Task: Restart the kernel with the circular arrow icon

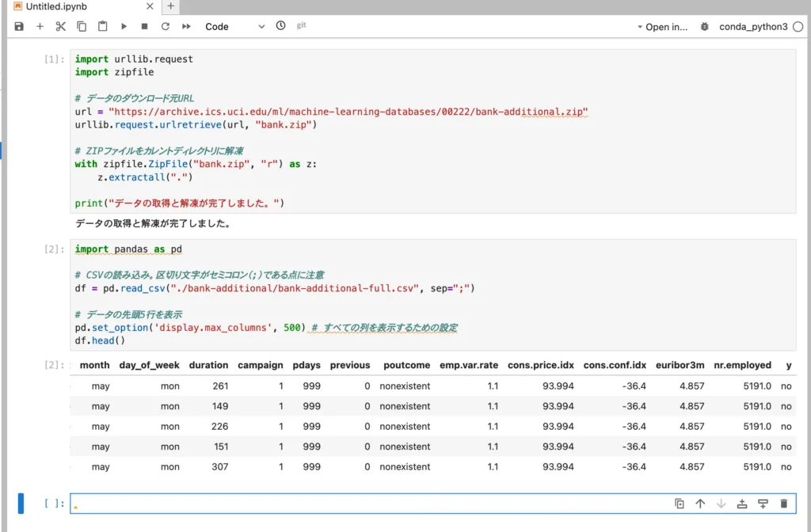Action: pyautogui.click(x=165, y=26)
